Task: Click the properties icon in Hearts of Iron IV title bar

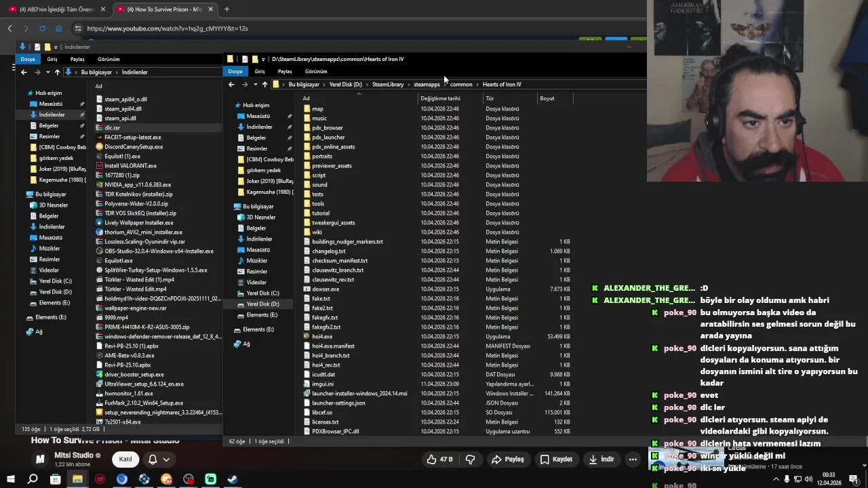Action: tap(245, 59)
